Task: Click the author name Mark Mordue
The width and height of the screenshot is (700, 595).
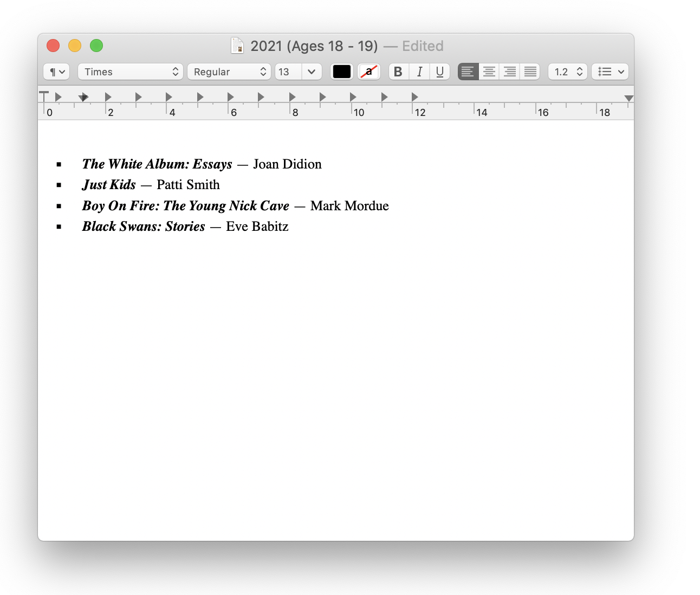Action: 349,206
